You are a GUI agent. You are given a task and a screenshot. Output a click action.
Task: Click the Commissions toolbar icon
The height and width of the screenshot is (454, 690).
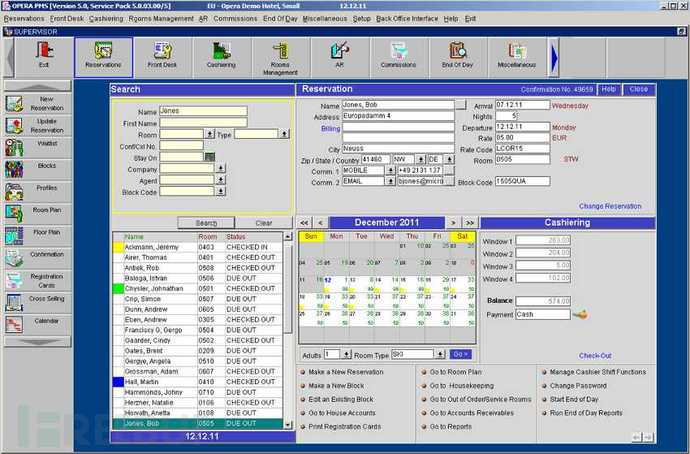point(398,57)
